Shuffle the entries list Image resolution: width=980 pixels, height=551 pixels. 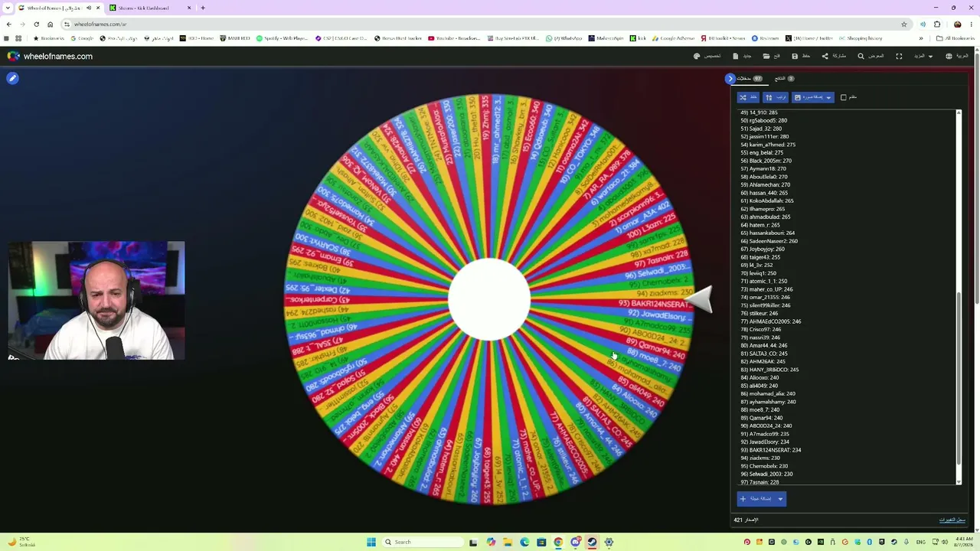747,97
